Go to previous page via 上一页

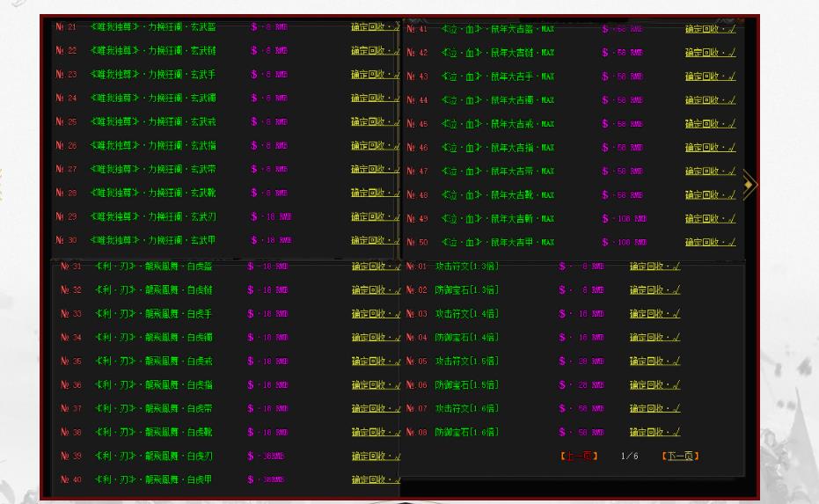pyautogui.click(x=579, y=456)
